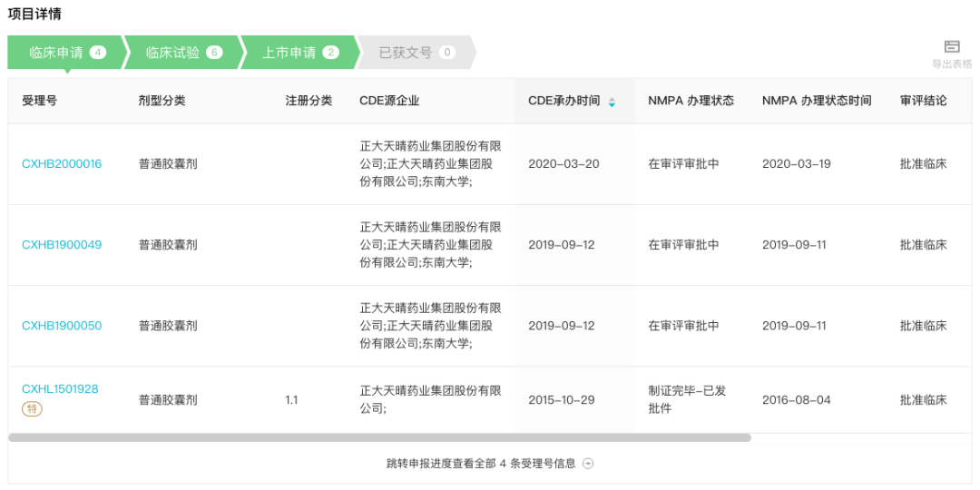
Task: Click the 导出表格 export table icon
Action: point(952,47)
